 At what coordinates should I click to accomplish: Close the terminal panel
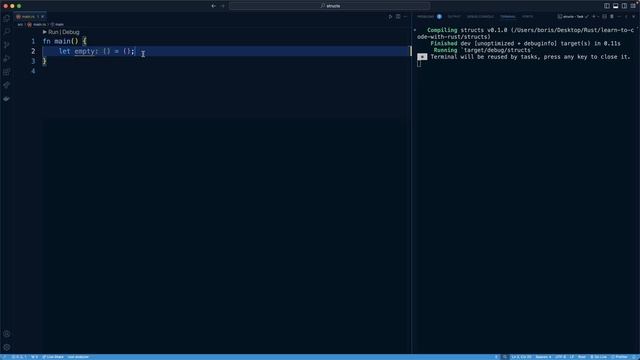[x=633, y=17]
